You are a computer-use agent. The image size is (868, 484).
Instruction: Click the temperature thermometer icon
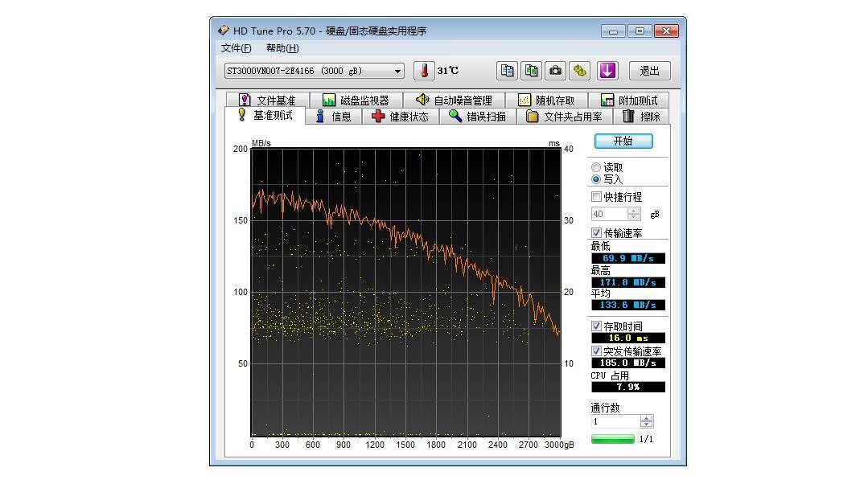(424, 71)
